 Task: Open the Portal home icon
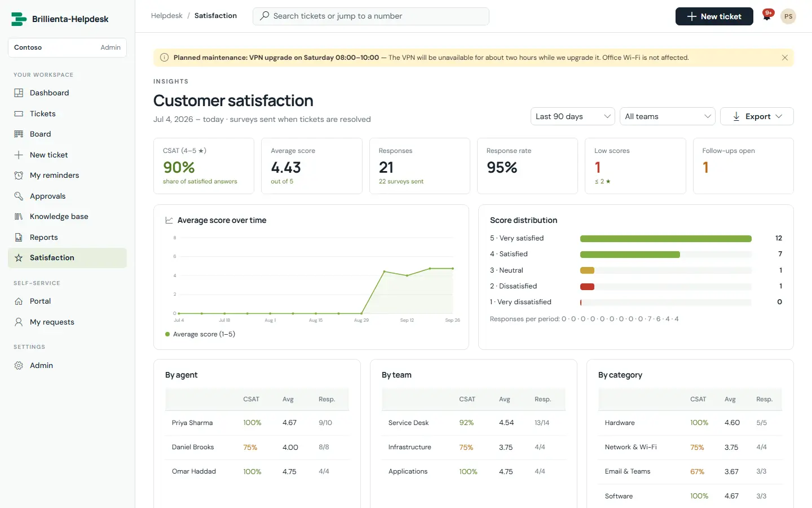(x=19, y=301)
